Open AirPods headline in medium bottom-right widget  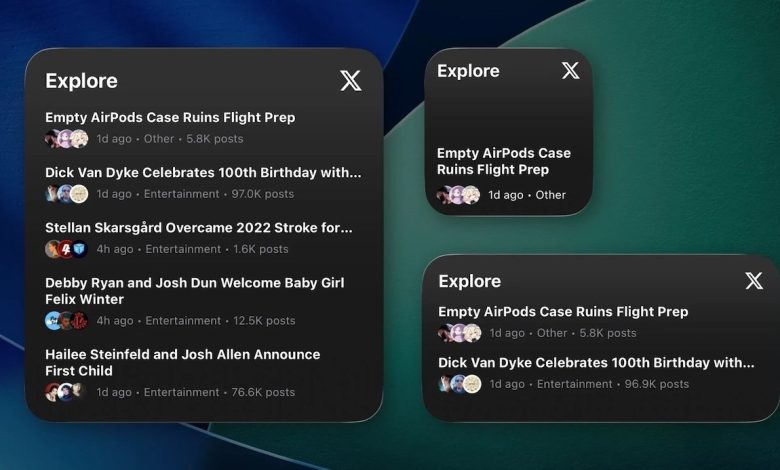563,312
